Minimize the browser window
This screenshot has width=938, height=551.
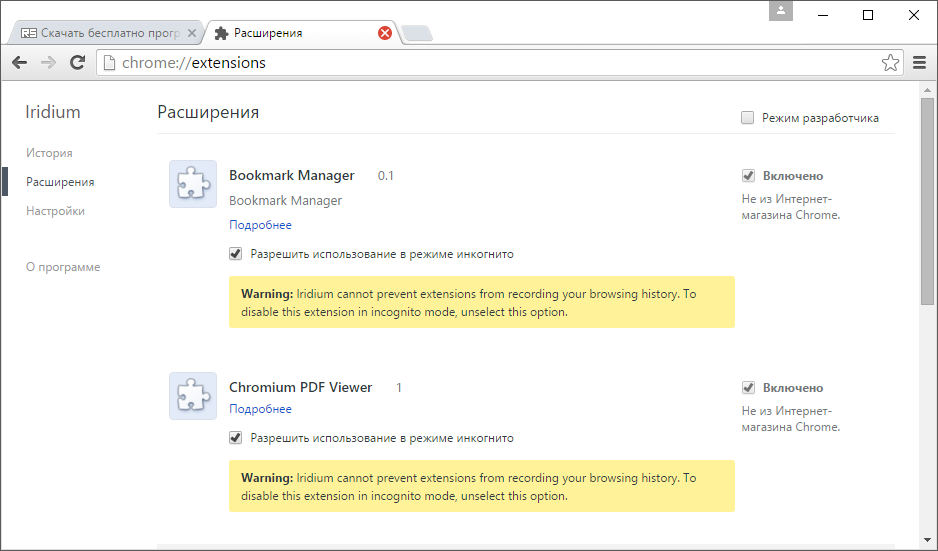(823, 15)
